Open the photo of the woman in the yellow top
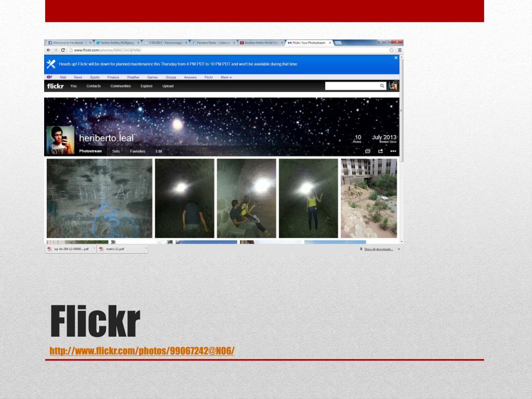This screenshot has height=399, width=532. pyautogui.click(x=309, y=198)
